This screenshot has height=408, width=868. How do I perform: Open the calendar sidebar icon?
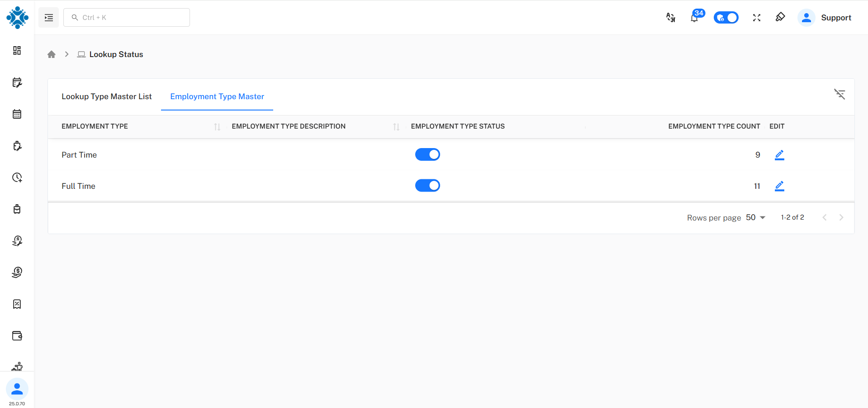[x=17, y=114]
